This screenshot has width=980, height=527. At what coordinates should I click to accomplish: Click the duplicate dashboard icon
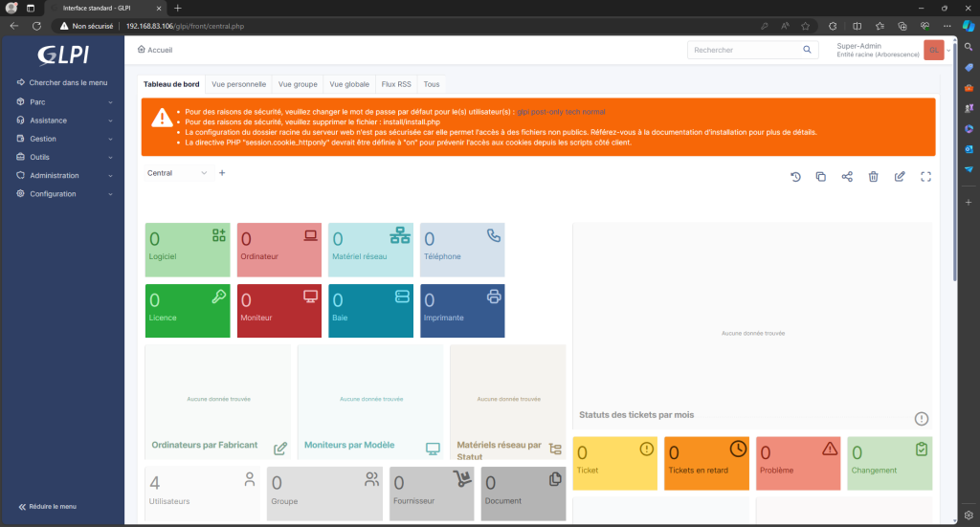point(821,177)
